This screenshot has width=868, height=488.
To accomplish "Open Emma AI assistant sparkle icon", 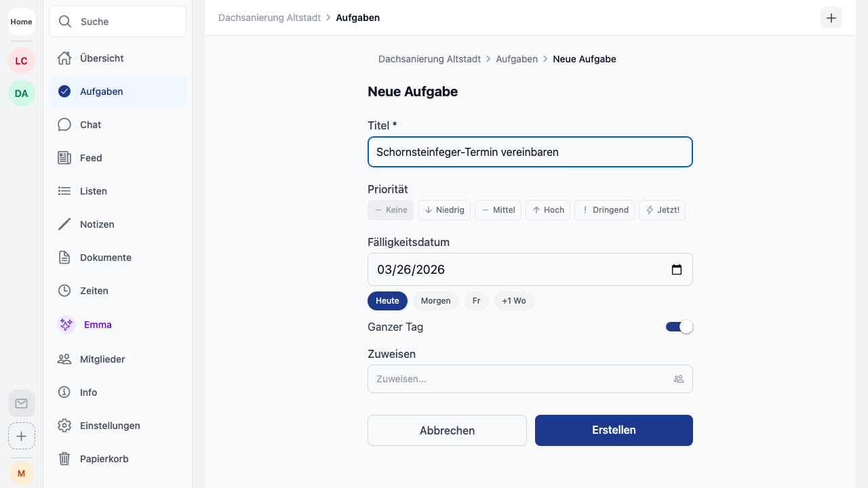I will (66, 325).
